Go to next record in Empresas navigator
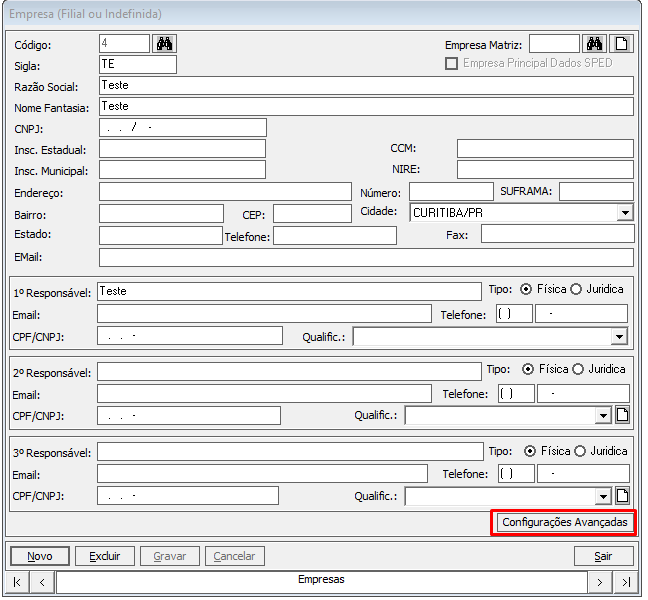 [600, 582]
